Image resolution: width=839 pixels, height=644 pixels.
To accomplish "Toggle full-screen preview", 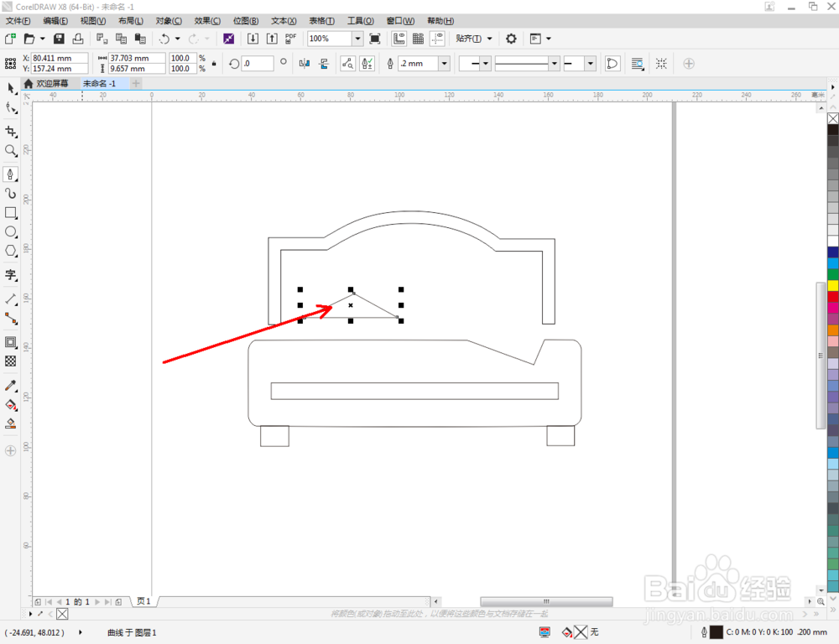I will pyautogui.click(x=375, y=39).
